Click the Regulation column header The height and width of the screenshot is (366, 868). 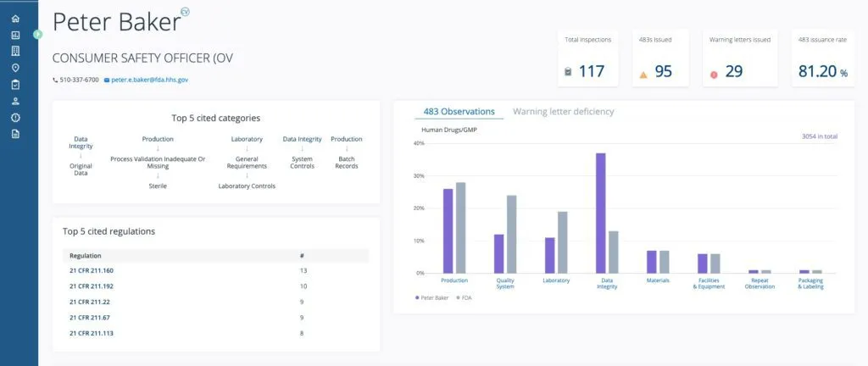[86, 255]
